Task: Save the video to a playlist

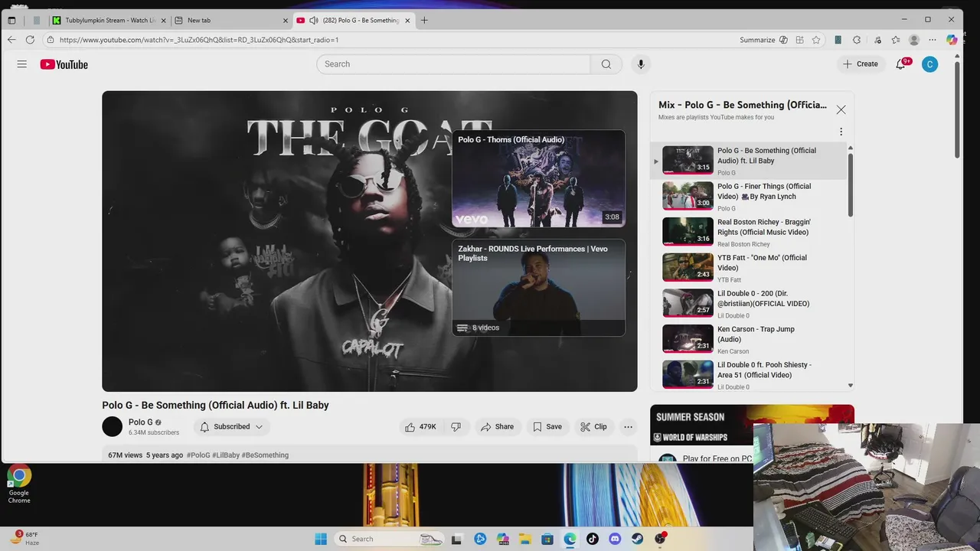Action: (x=547, y=427)
